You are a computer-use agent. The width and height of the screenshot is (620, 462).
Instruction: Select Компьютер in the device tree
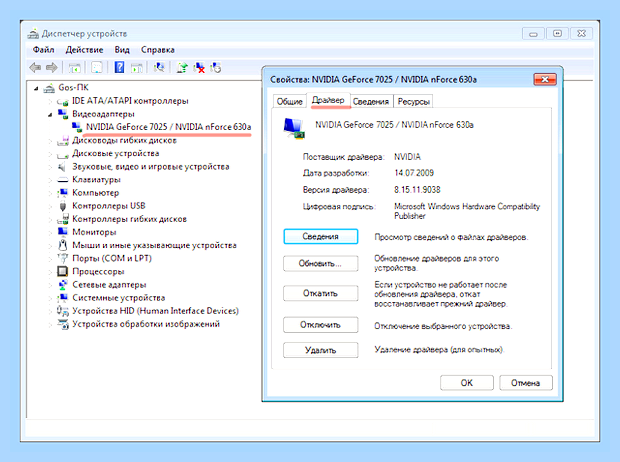click(95, 193)
